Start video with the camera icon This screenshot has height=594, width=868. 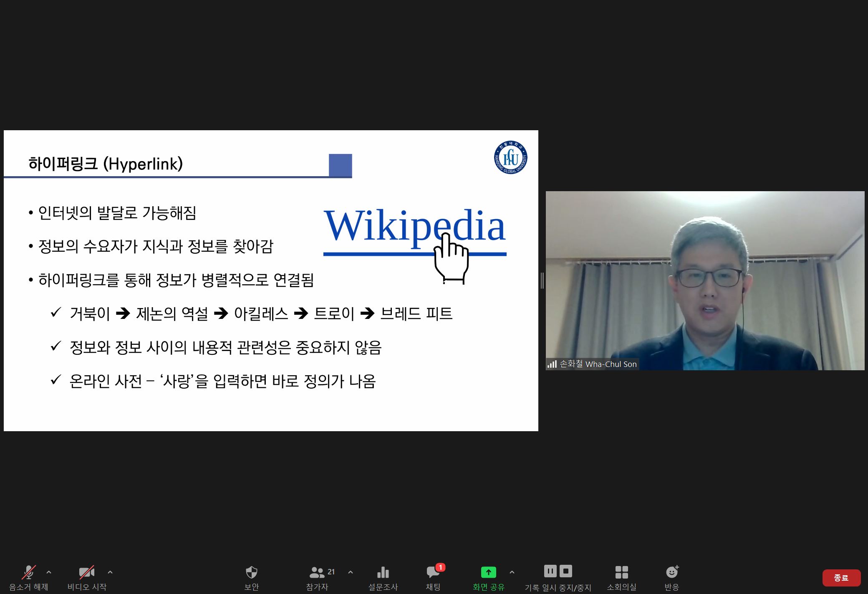86,572
